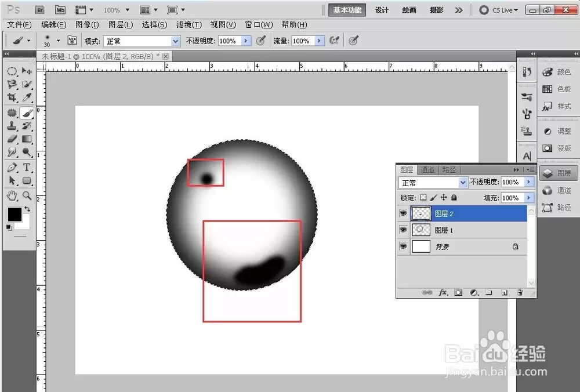Image resolution: width=580 pixels, height=392 pixels.
Task: Open the 图像(I) menu
Action: 88,24
